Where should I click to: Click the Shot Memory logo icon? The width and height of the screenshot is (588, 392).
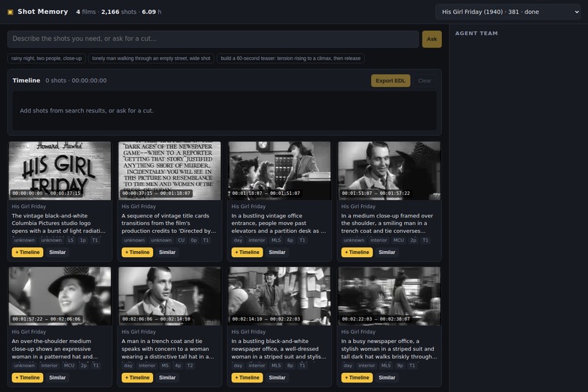tap(10, 12)
